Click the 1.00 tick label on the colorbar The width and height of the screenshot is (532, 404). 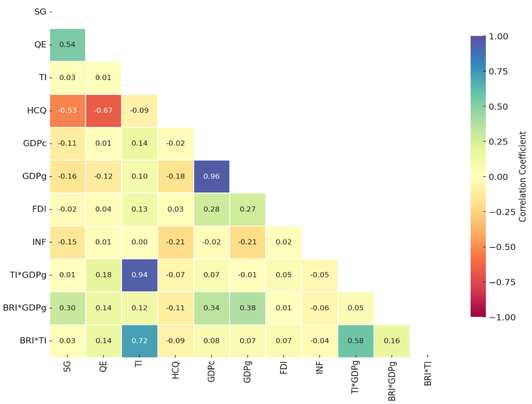[x=498, y=37]
